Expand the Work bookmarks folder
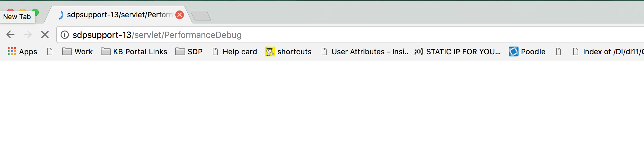 (x=77, y=51)
